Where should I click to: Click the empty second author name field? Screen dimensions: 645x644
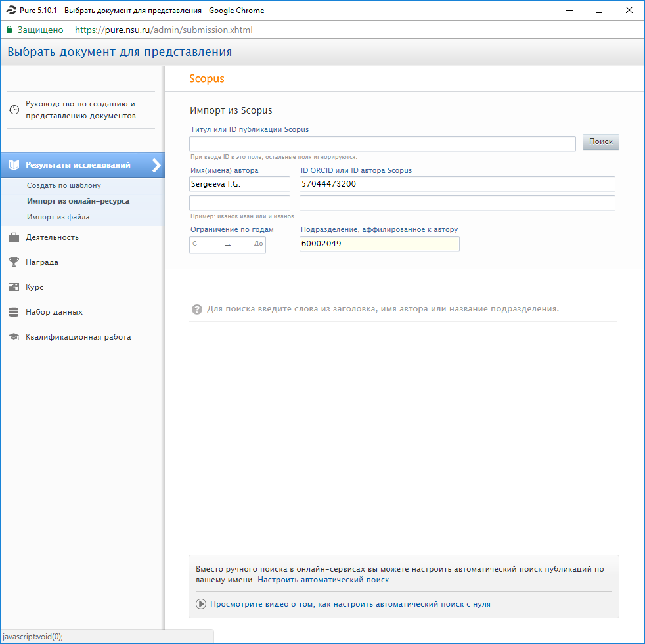pos(239,203)
